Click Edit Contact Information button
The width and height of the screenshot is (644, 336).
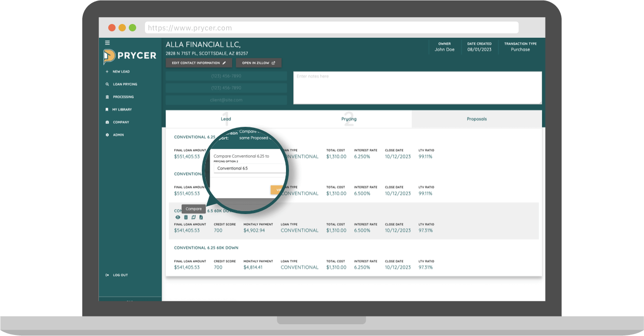point(198,63)
